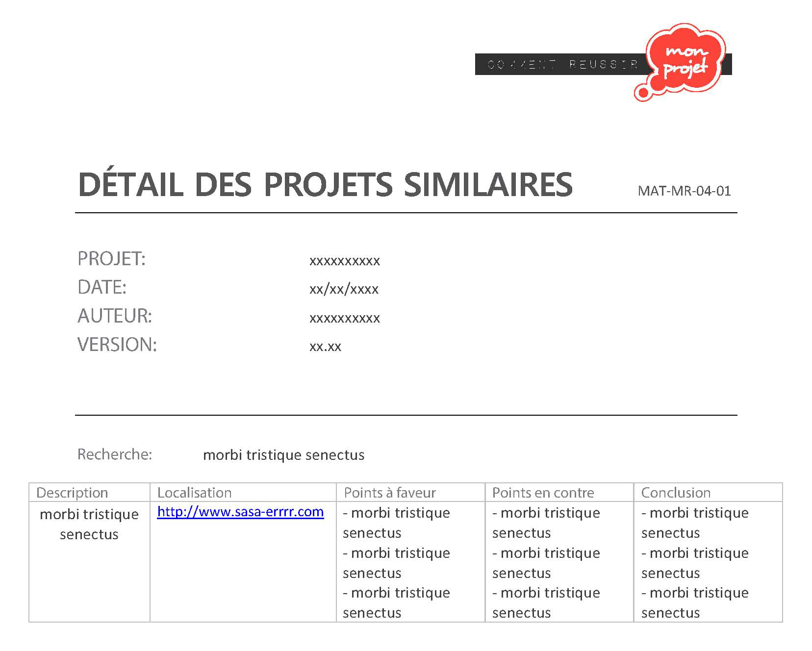Select the 'Points à faveur' column header
The width and height of the screenshot is (812, 651).
[x=390, y=493]
